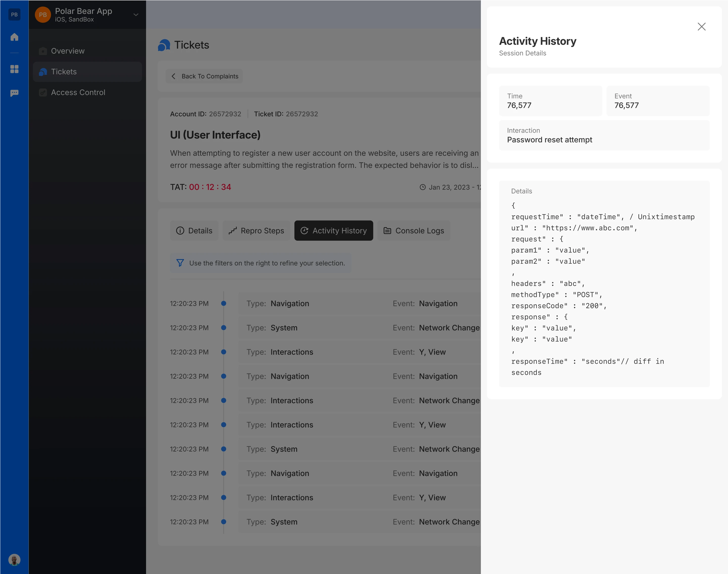728x574 pixels.
Task: Open the chat messages icon in rail
Action: point(14,93)
